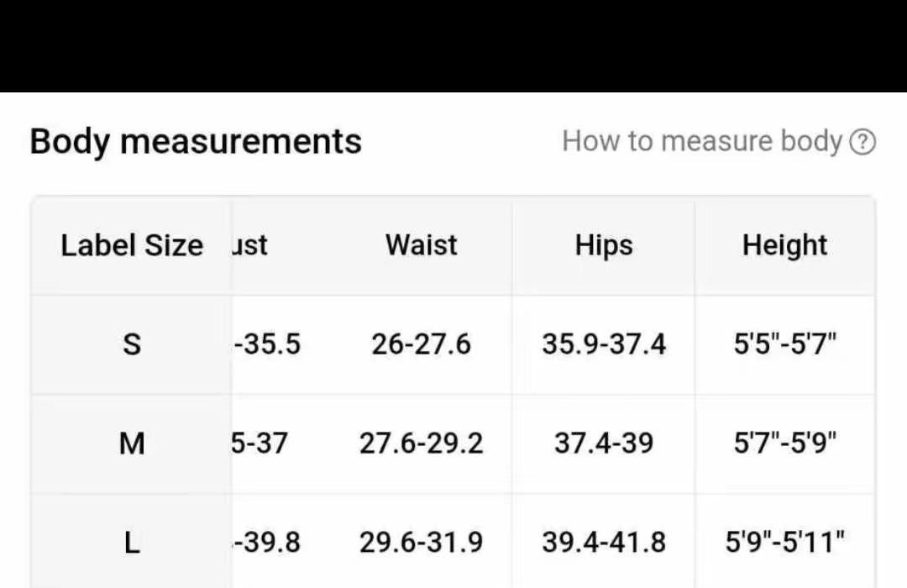Click waist value 27.6-29.2 for size M

click(x=421, y=444)
